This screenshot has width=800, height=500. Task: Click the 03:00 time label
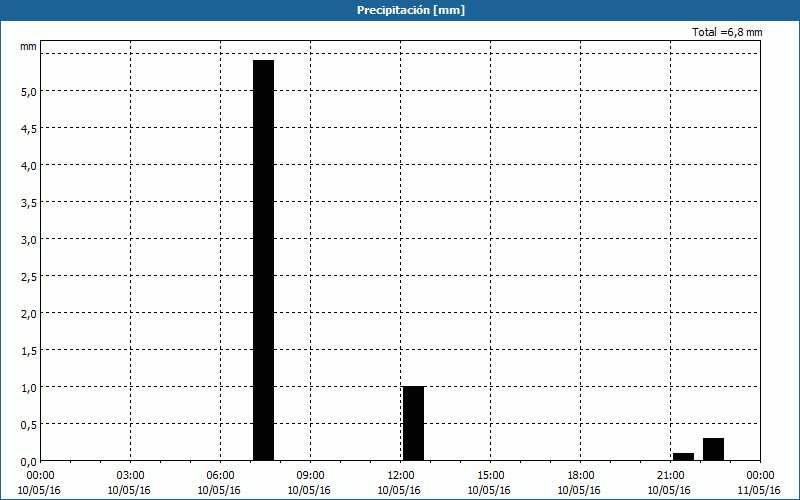pos(131,476)
